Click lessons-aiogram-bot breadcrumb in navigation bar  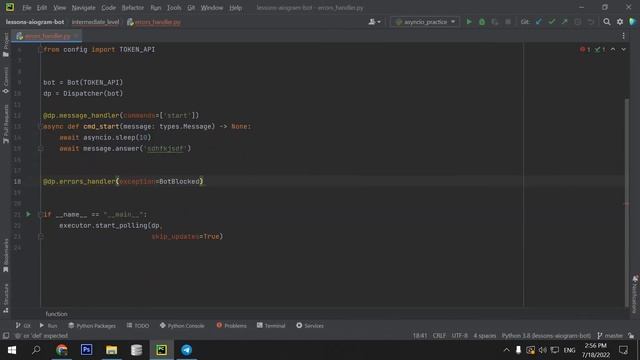pos(35,22)
